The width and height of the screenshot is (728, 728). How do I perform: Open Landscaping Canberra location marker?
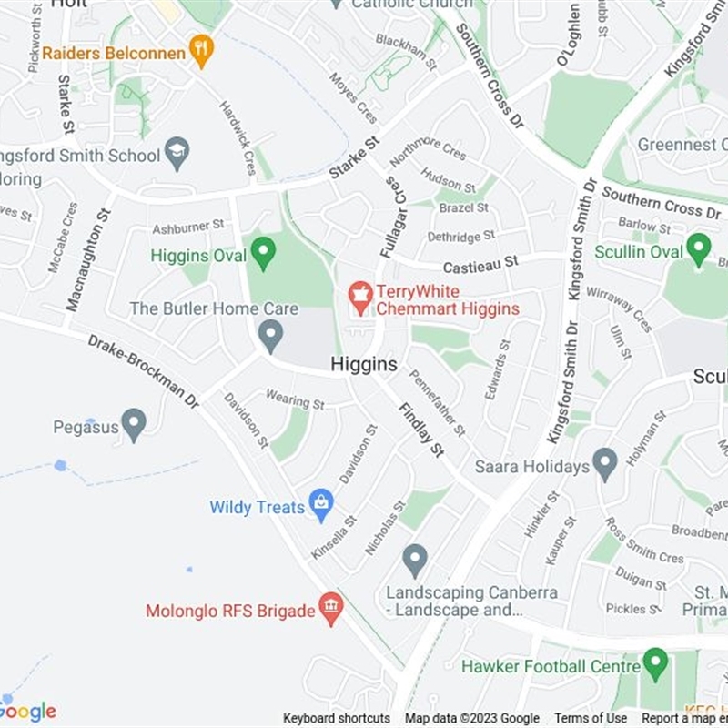pos(415,561)
